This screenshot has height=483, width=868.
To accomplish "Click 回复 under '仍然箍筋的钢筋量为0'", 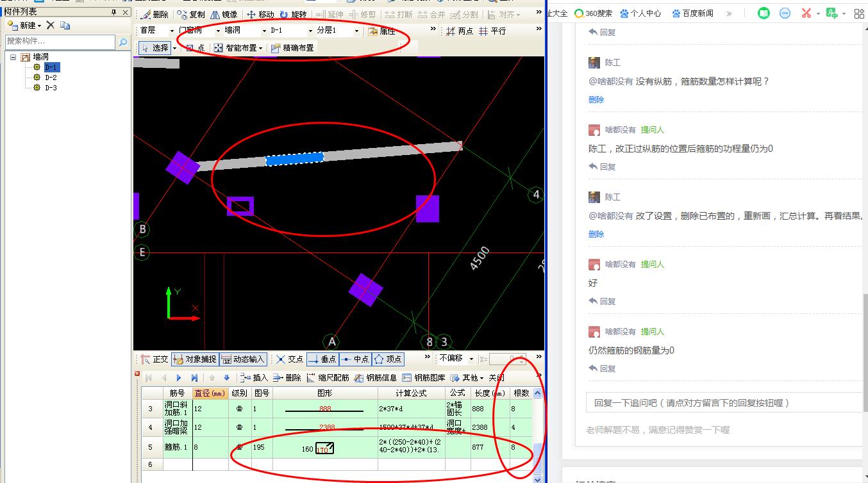I will [602, 368].
